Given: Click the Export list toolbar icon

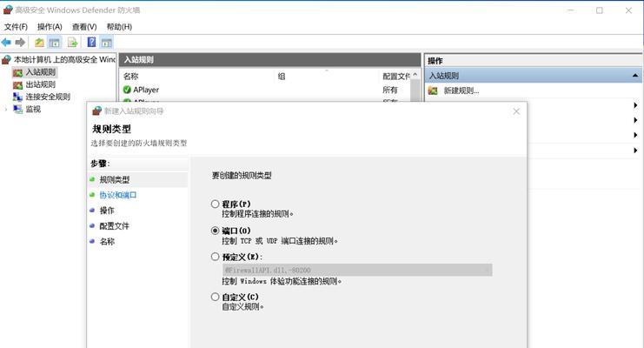Looking at the screenshot, I should point(72,42).
